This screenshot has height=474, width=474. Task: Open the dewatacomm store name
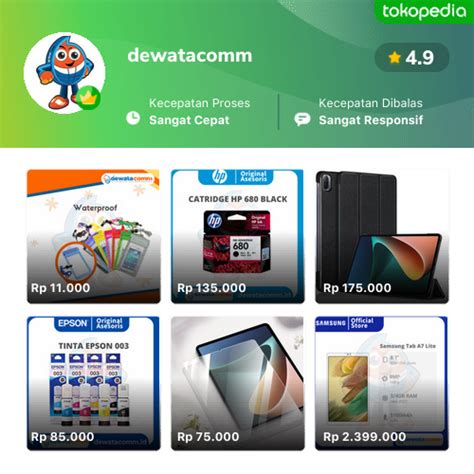190,55
